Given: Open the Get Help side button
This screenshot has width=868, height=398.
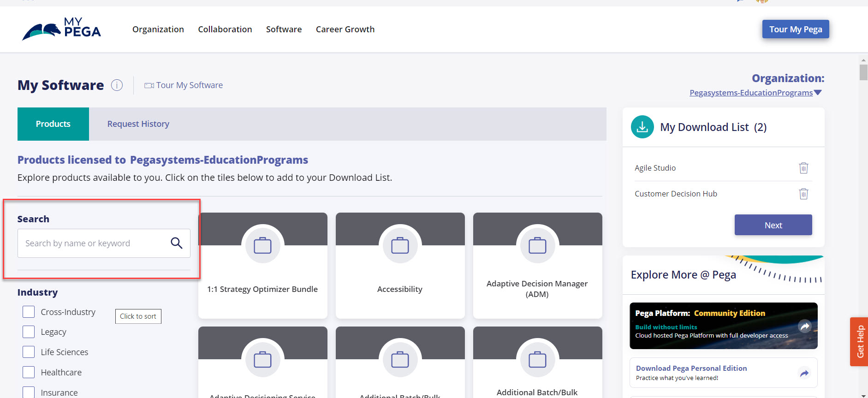Looking at the screenshot, I should (860, 342).
